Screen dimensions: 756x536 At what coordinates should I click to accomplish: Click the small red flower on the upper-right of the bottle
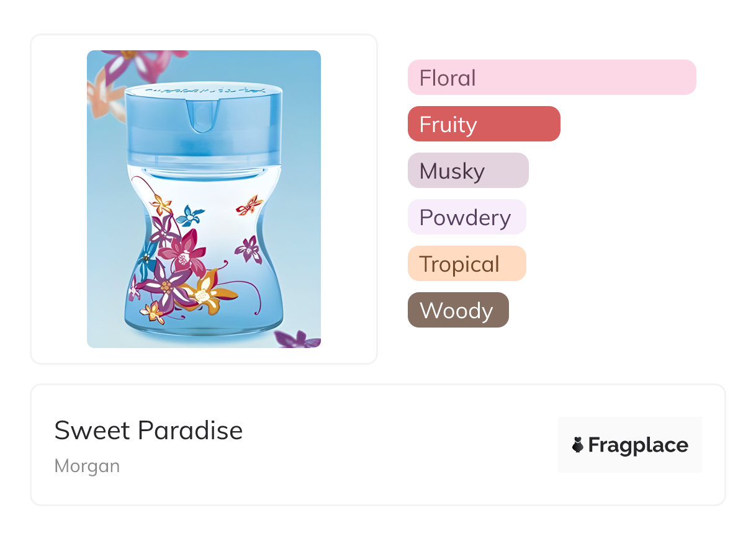click(x=250, y=205)
